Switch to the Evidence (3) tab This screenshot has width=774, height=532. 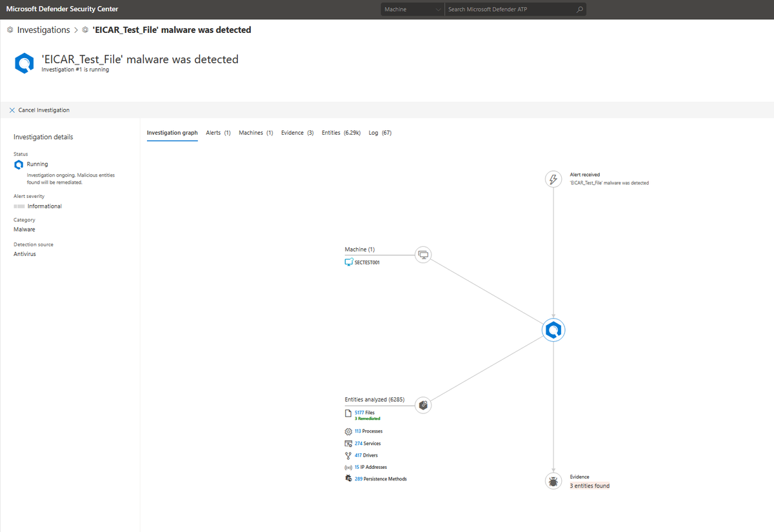point(297,133)
